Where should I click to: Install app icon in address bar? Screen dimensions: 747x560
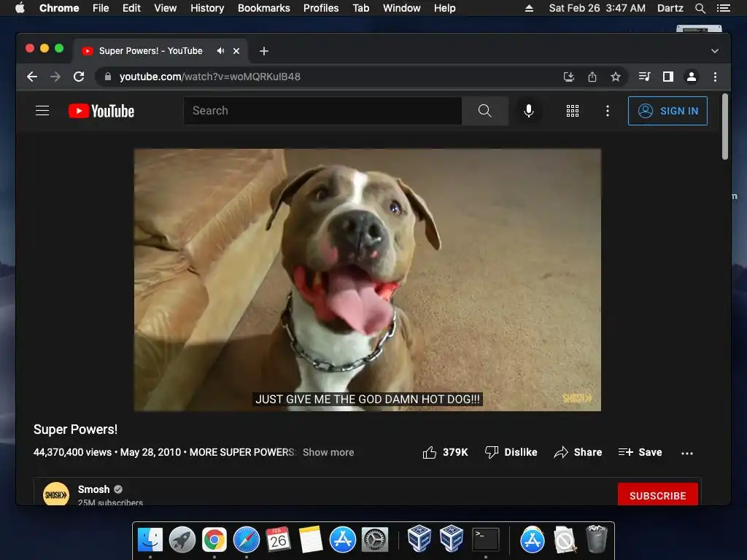pyautogui.click(x=569, y=77)
